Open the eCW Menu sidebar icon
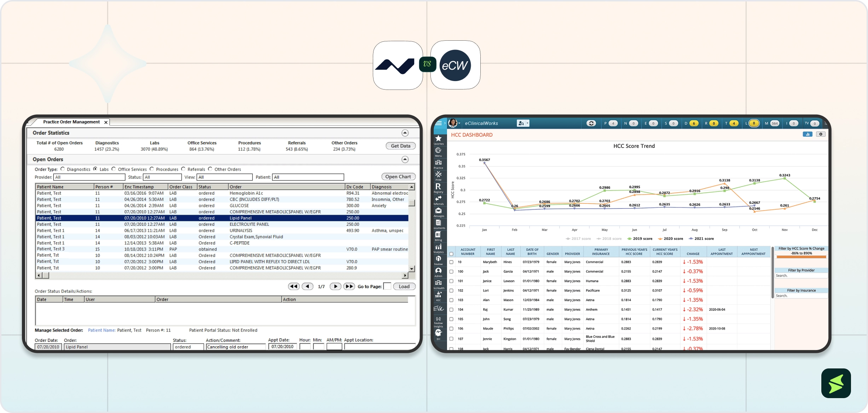 (439, 152)
